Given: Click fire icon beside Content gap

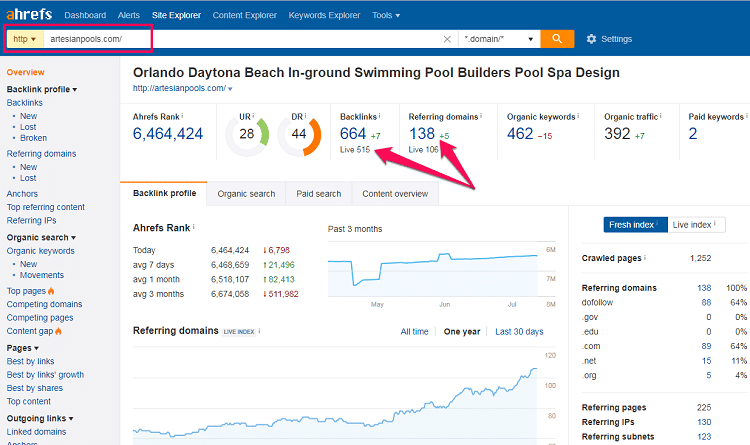Looking at the screenshot, I should pyautogui.click(x=58, y=331).
